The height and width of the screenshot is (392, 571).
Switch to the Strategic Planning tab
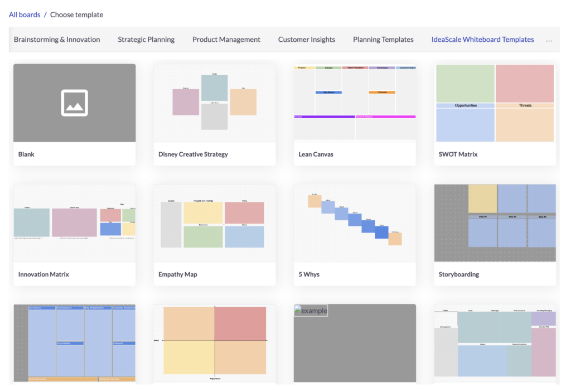pos(146,40)
